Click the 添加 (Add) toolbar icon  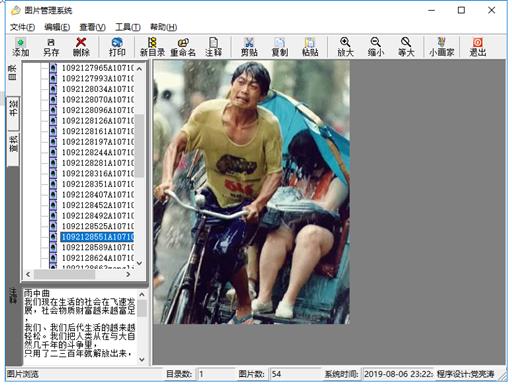(20, 47)
